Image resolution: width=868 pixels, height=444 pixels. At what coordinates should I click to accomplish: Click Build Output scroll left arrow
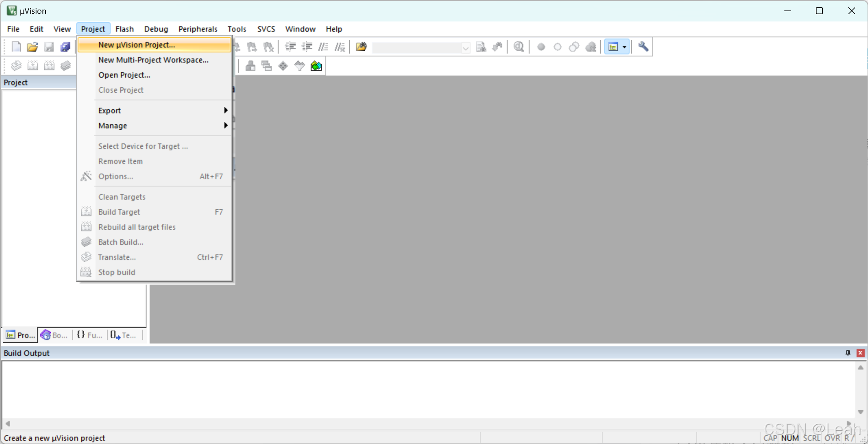coord(8,423)
